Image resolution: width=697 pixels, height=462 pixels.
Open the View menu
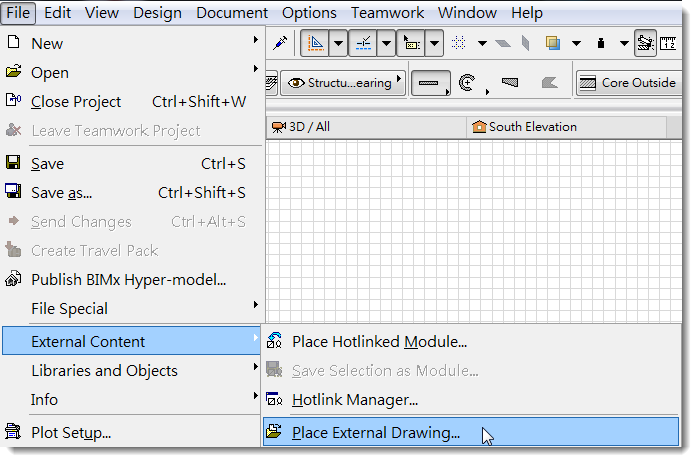[x=102, y=12]
